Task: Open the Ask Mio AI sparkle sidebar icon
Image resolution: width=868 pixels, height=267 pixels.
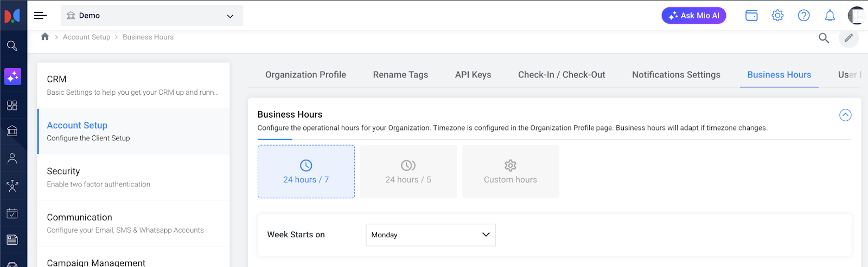Action: [12, 76]
